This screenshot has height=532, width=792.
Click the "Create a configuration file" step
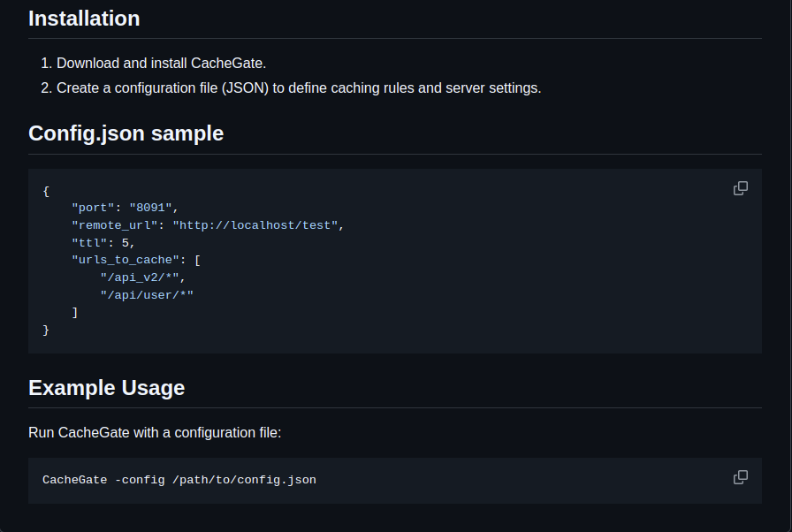(298, 88)
